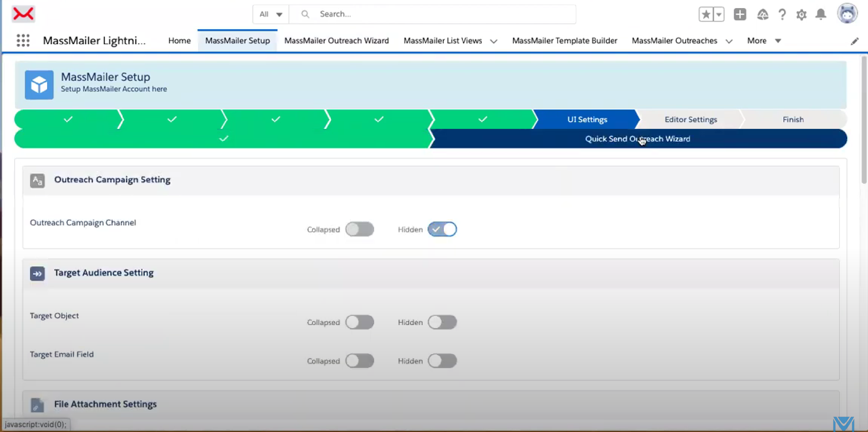Open the All search scope dropdown
Image resolution: width=868 pixels, height=432 pixels.
[x=271, y=14]
